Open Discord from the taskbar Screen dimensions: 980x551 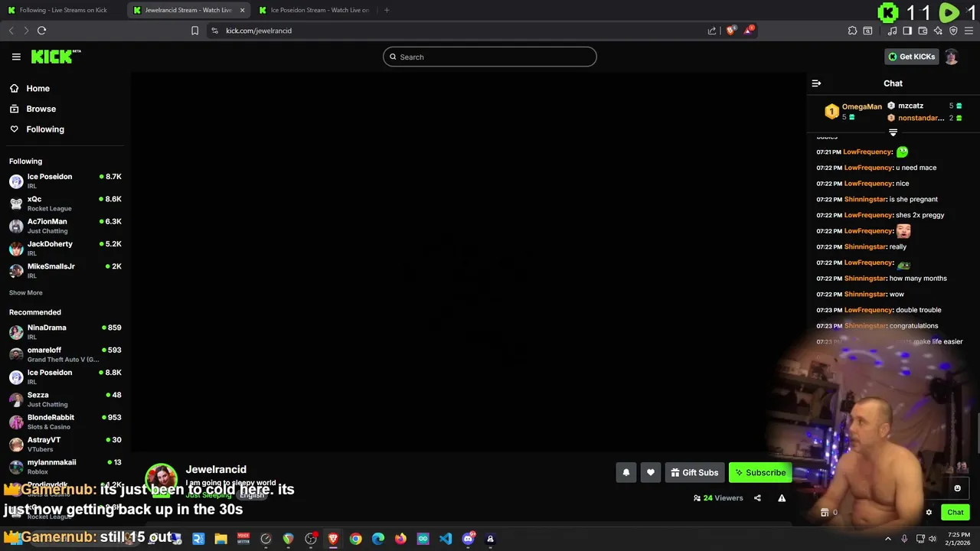point(469,539)
